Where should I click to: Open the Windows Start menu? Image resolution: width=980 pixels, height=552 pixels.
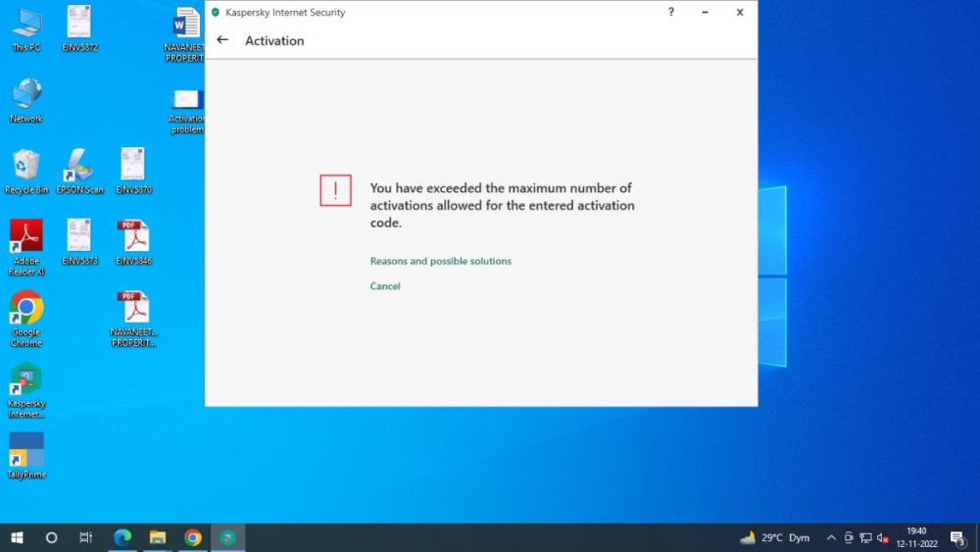[17, 537]
